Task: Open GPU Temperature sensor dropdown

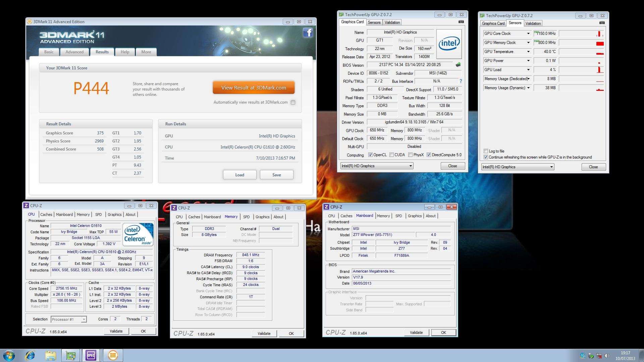Action: pos(528,52)
